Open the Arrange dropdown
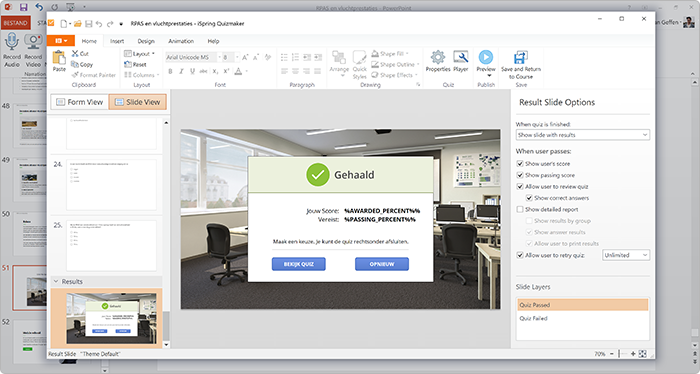 (x=339, y=63)
